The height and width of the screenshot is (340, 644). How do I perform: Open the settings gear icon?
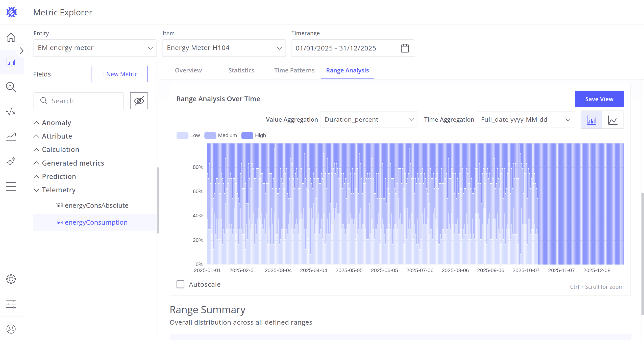click(11, 279)
